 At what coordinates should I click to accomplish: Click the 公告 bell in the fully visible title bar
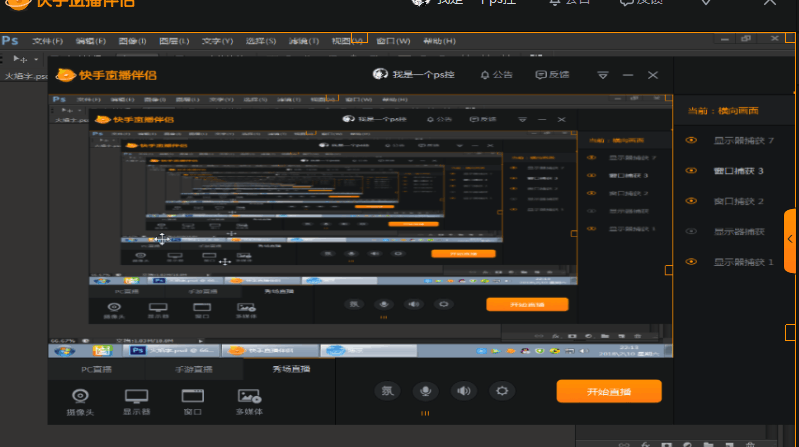(496, 75)
